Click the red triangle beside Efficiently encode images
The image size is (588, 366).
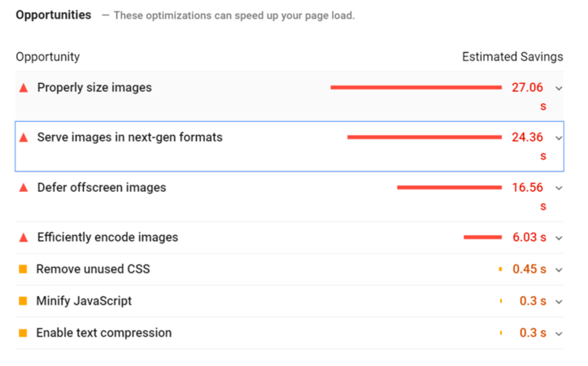coord(24,237)
